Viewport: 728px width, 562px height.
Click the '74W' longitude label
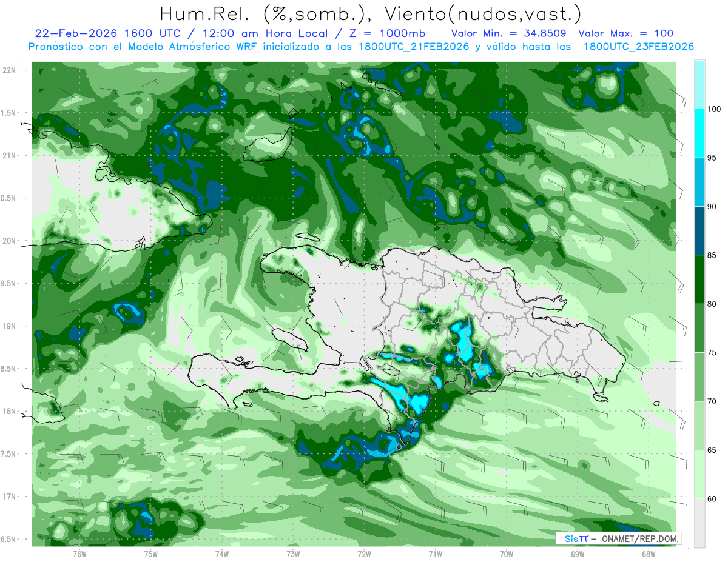coord(222,554)
